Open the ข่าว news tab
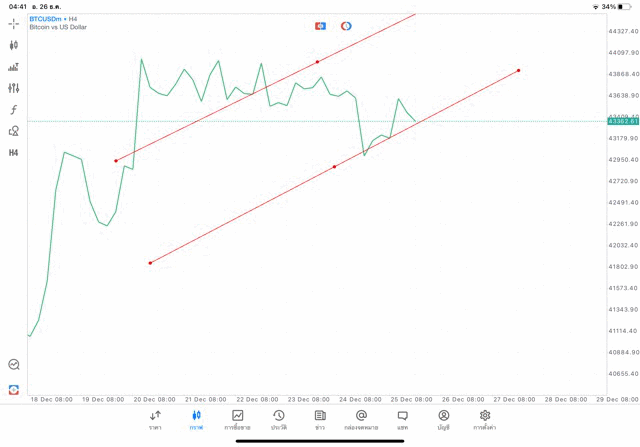Screen dimensions: 640x447 [x=320, y=419]
